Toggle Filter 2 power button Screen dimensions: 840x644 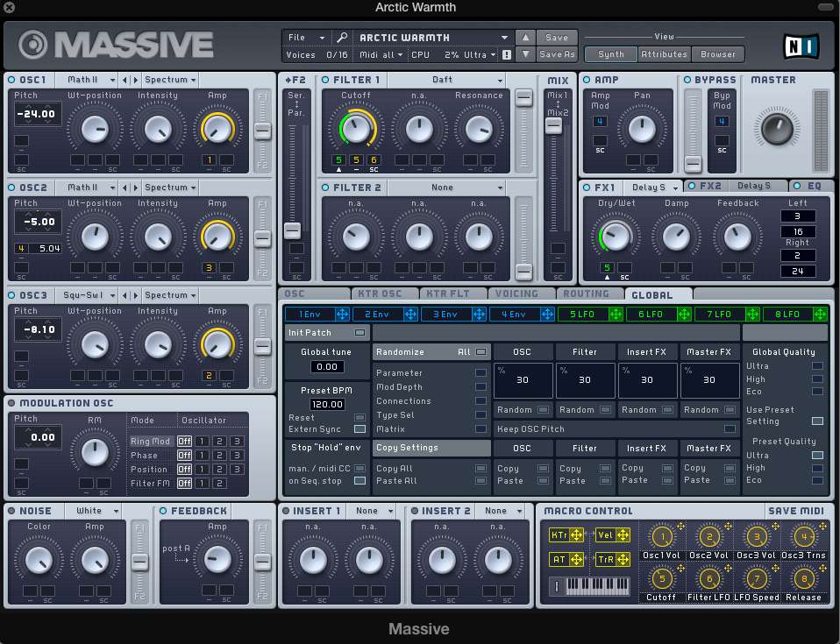pos(325,188)
